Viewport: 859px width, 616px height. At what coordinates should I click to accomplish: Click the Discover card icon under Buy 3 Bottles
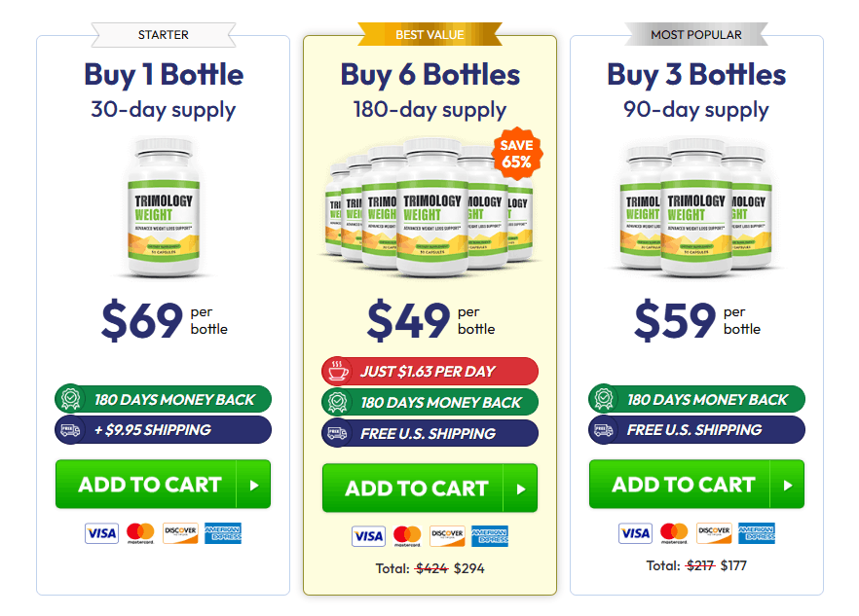[714, 532]
